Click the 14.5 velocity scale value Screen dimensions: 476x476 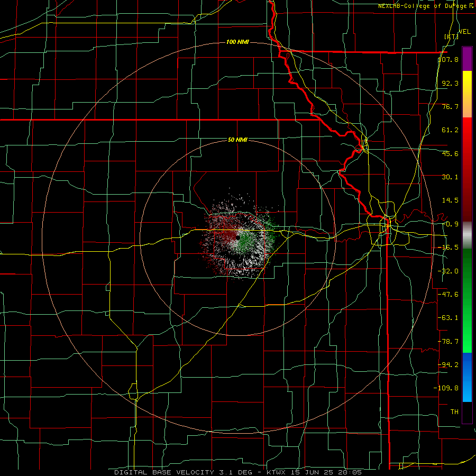coord(450,200)
